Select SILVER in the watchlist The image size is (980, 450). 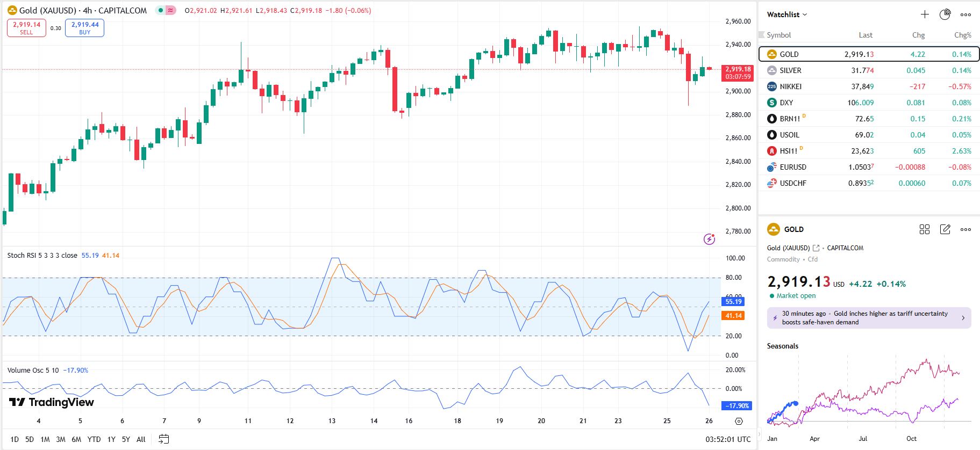point(790,70)
